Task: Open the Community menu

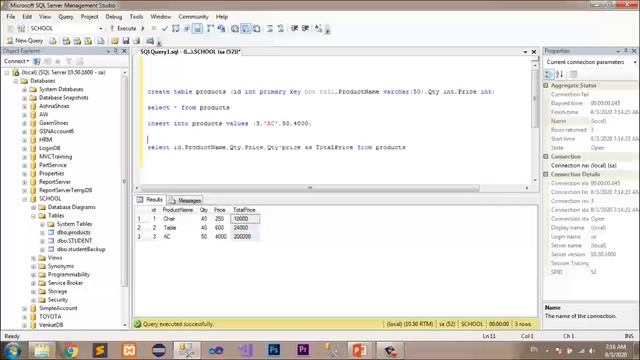Action: pos(193,17)
